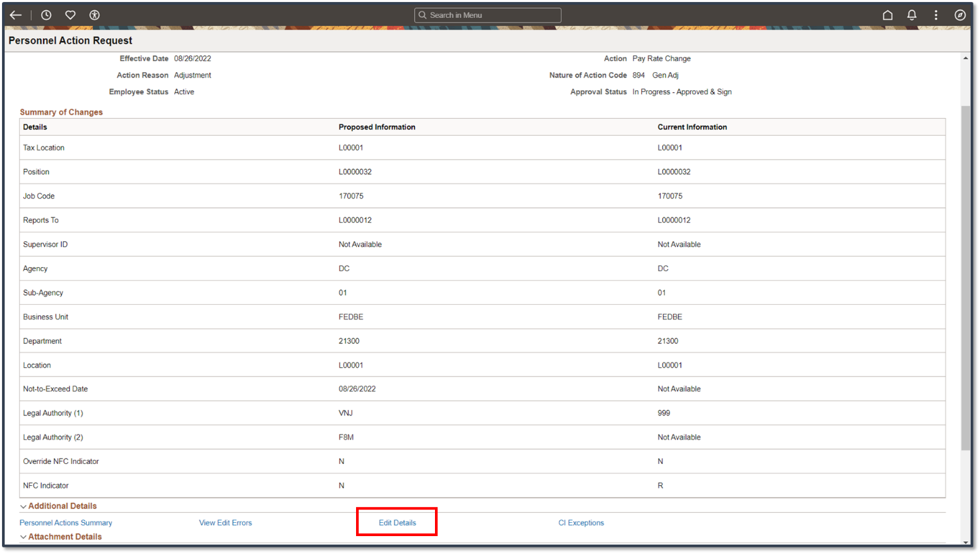Collapse the Additional Details section

23,506
